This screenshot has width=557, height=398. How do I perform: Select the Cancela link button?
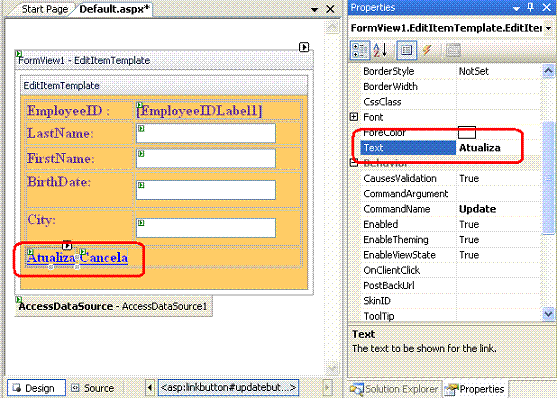click(103, 258)
